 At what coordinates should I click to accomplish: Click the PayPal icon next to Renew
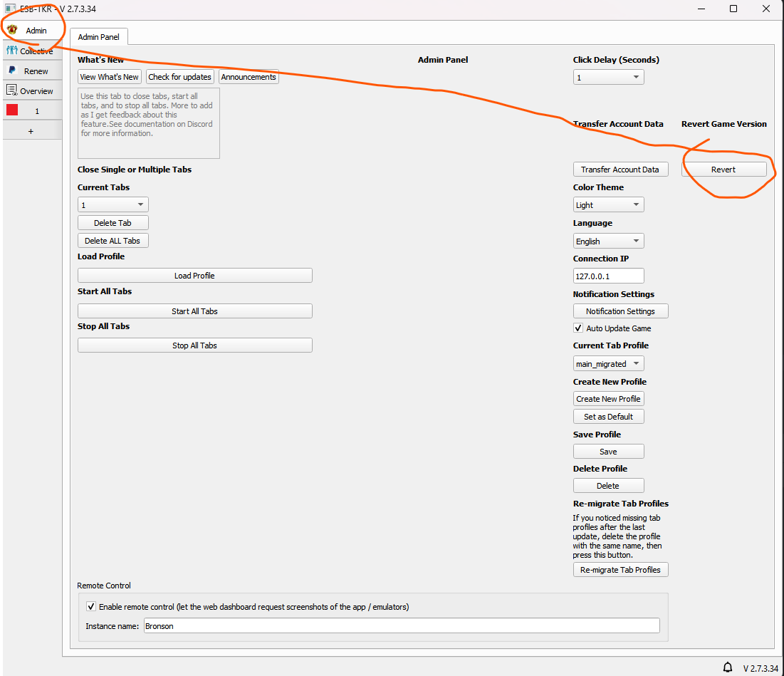tap(12, 71)
